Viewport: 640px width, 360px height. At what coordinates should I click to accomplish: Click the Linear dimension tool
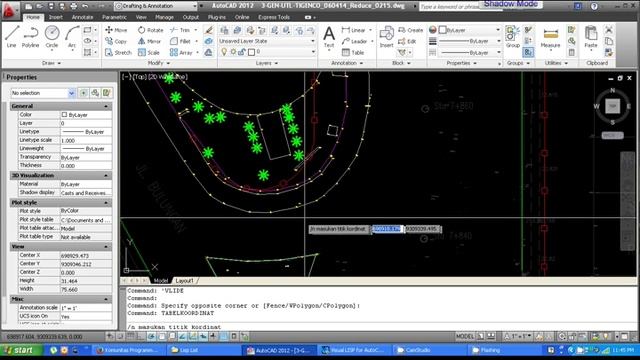tap(353, 30)
